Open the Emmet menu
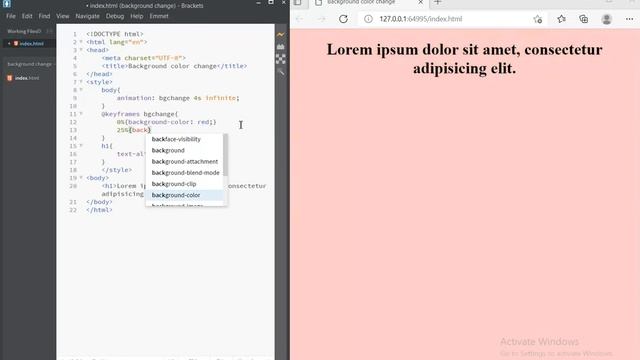The image size is (640, 360). point(159,16)
